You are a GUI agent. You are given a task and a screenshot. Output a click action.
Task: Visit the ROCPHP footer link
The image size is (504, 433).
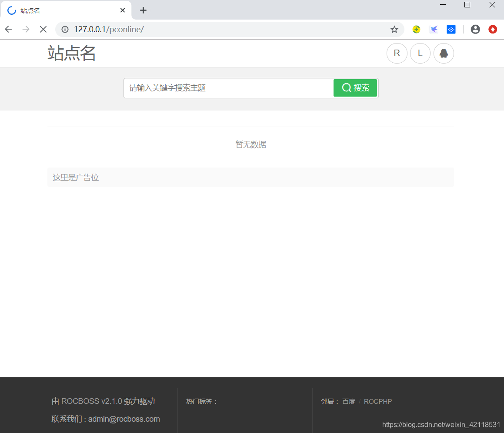point(377,401)
